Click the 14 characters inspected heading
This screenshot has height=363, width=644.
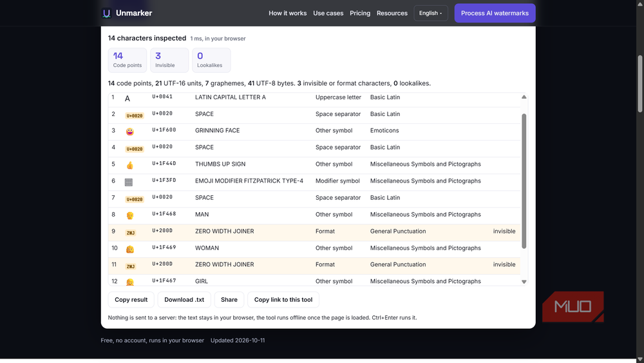(x=147, y=38)
